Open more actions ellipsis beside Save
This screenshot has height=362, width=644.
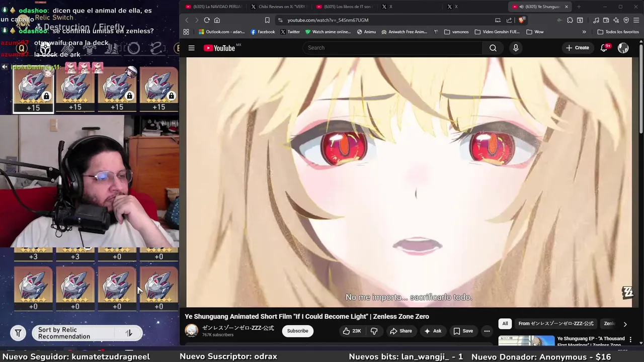click(487, 331)
